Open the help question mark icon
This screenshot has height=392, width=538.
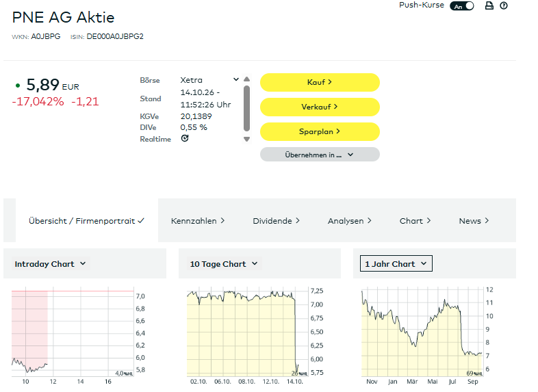(x=503, y=5)
